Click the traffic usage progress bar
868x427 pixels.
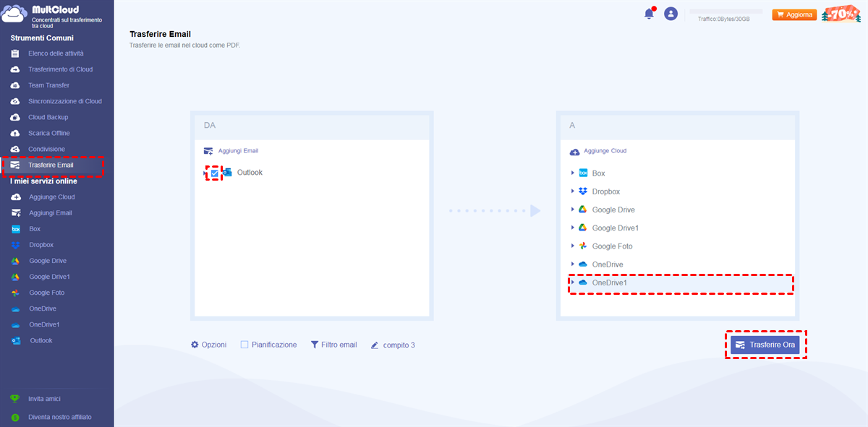(726, 12)
